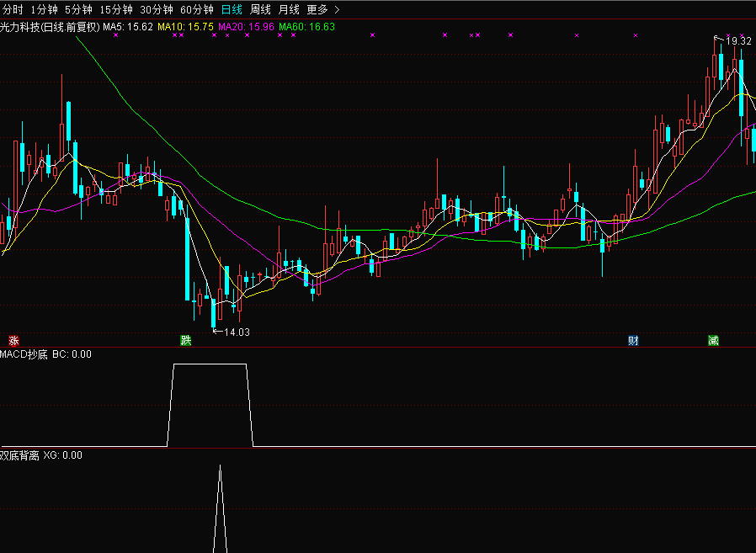
Task: Select the 30分钟 period tab
Action: pyautogui.click(x=157, y=9)
